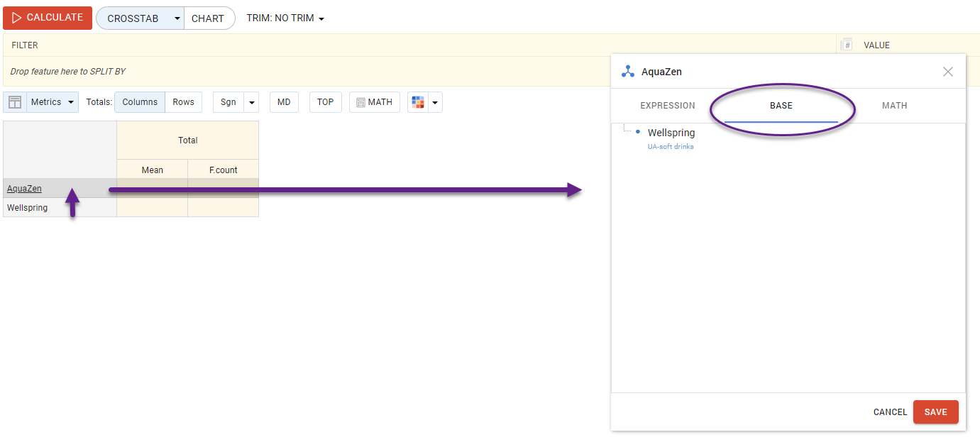The height and width of the screenshot is (447, 980).
Task: Select Wellspring in the base tree
Action: point(671,133)
